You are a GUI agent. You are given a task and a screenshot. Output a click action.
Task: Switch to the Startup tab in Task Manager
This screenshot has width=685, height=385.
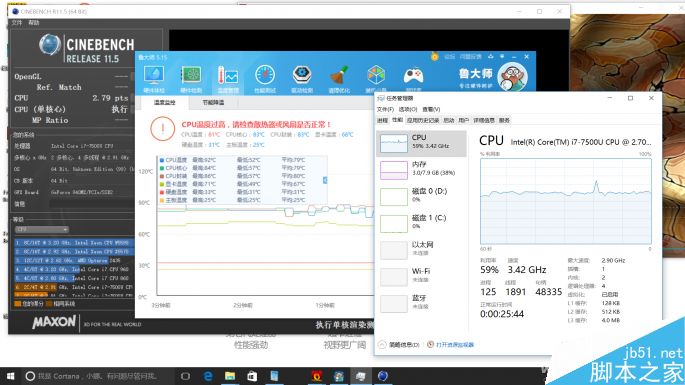pyautogui.click(x=449, y=120)
